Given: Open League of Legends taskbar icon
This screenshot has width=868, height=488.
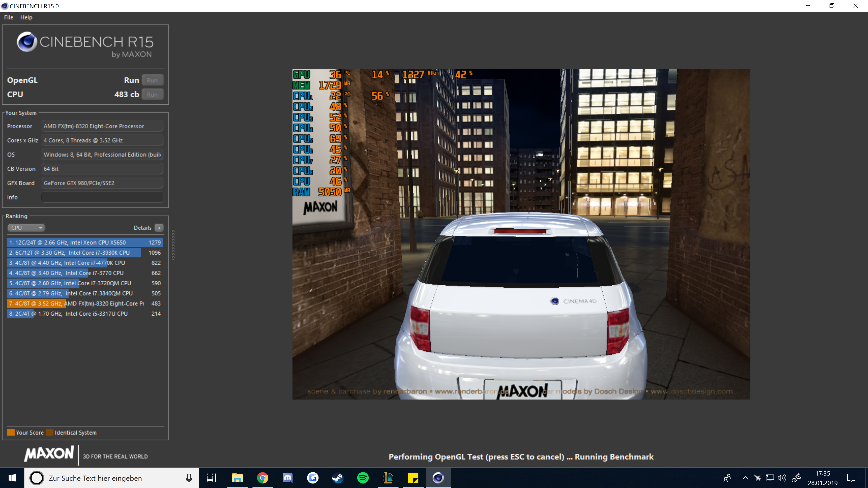Looking at the screenshot, I should (x=388, y=478).
